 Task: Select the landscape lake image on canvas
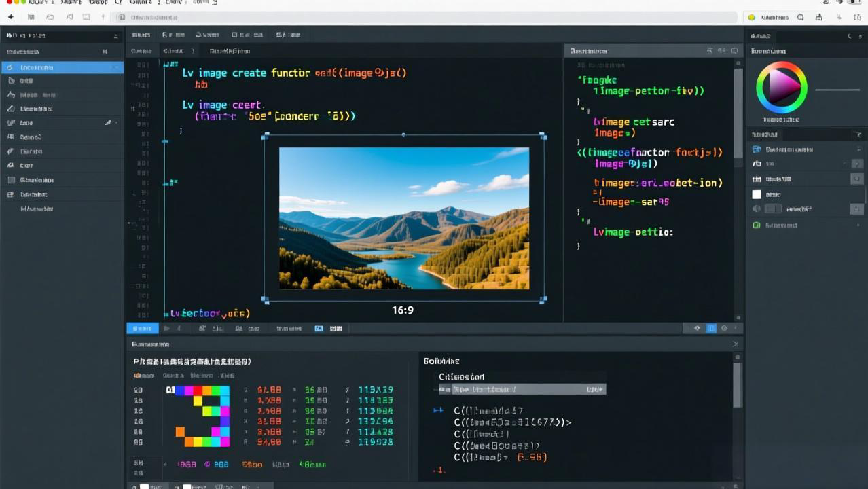pos(404,218)
